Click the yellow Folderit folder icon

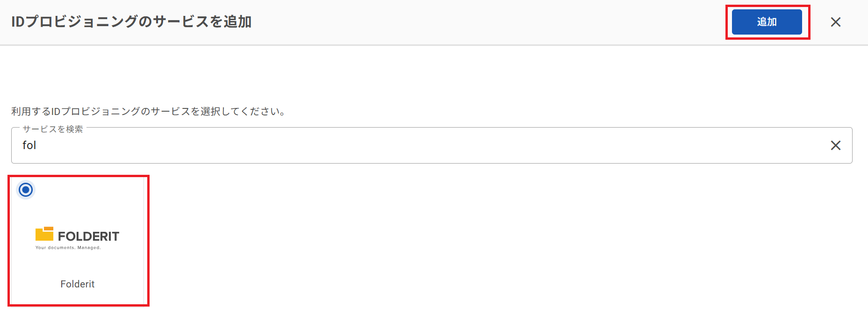[44, 234]
